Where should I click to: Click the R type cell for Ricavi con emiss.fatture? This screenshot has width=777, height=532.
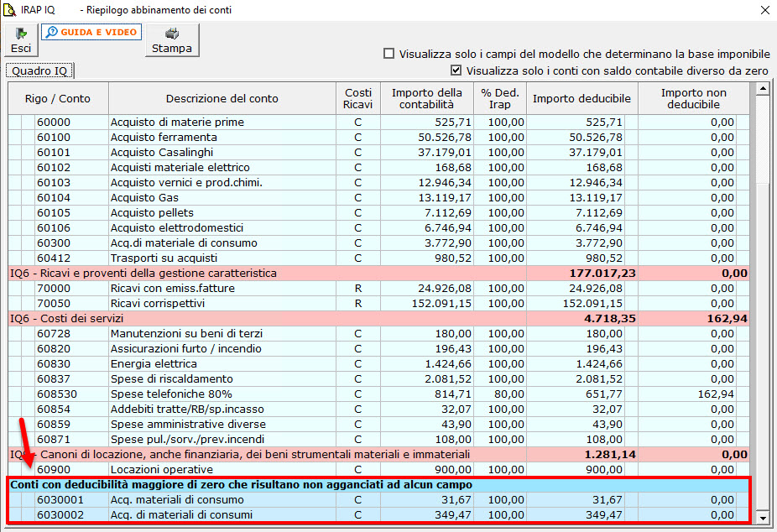[358, 289]
